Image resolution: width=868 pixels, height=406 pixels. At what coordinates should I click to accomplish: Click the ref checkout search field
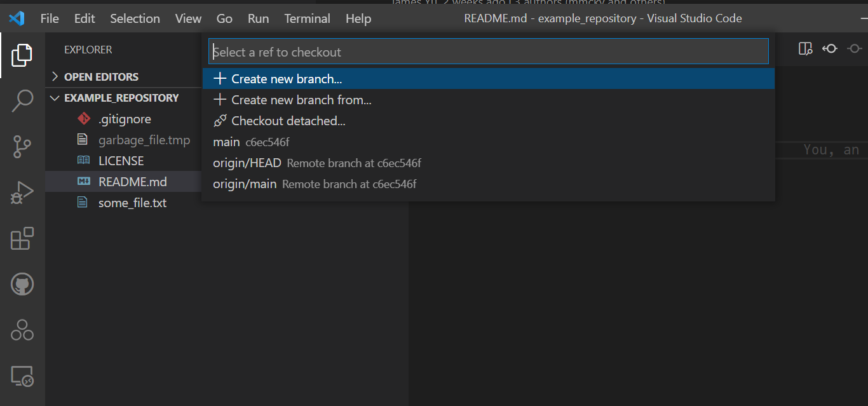(488, 52)
